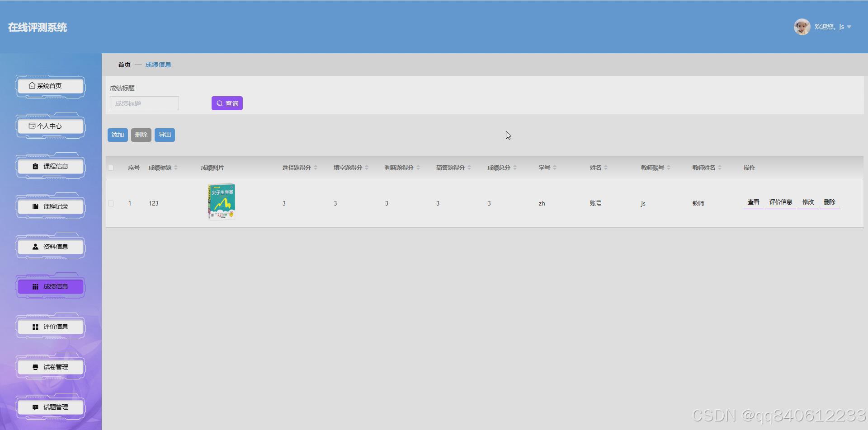Sort by 判断题得分 column
The image size is (868, 430).
point(418,168)
